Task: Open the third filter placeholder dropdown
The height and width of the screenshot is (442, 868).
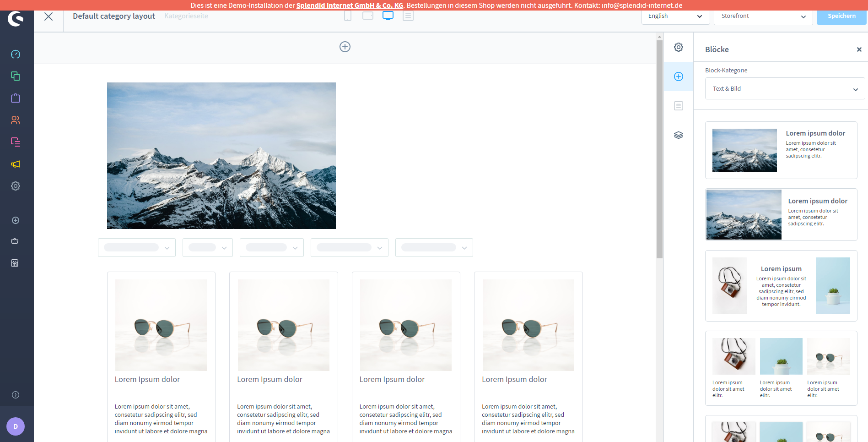Action: tap(272, 248)
